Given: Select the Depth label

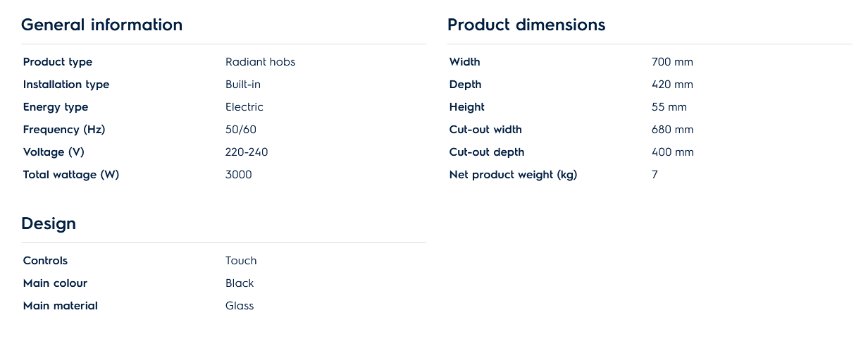Looking at the screenshot, I should 465,85.
